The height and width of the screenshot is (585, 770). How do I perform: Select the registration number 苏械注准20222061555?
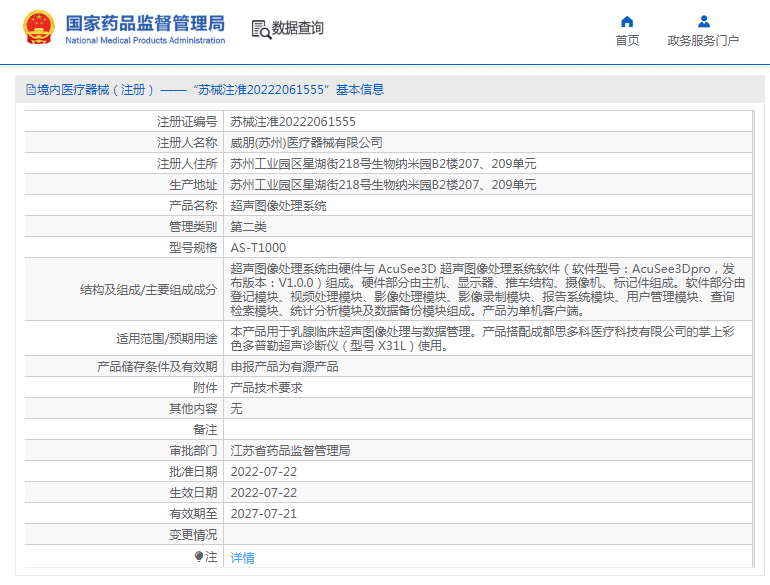pos(292,121)
